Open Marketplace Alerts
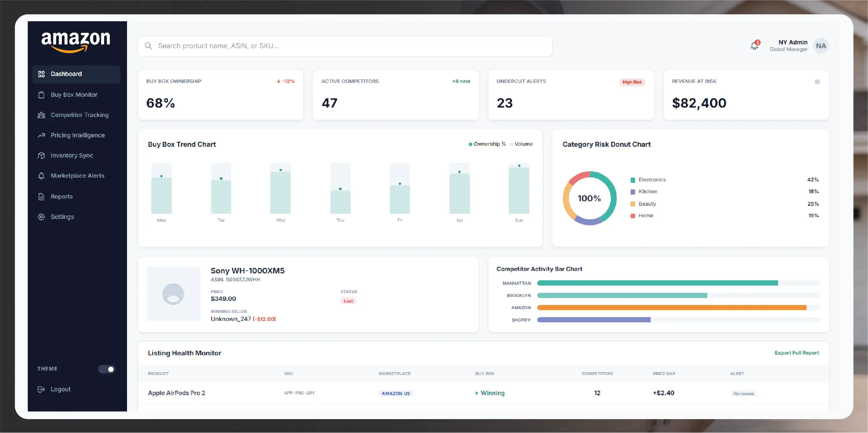The height and width of the screenshot is (433, 868). tap(78, 176)
